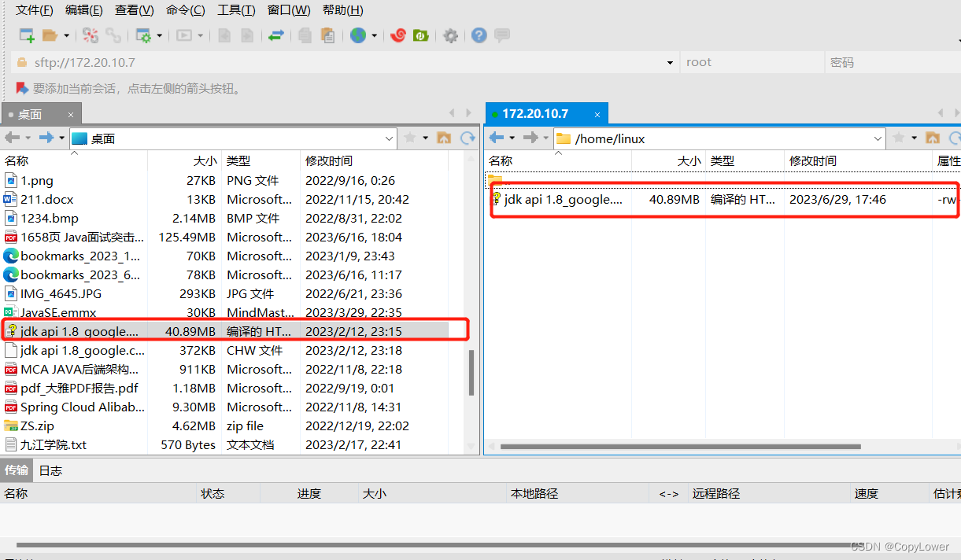Click the globe toolbar icon
The image size is (961, 560).
[x=358, y=35]
